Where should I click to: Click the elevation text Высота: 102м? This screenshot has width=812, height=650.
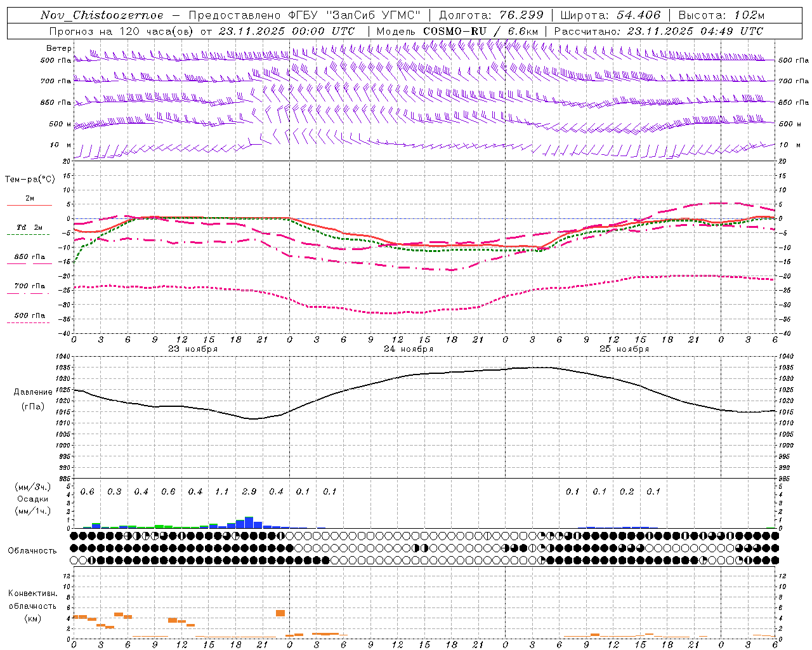721,15
